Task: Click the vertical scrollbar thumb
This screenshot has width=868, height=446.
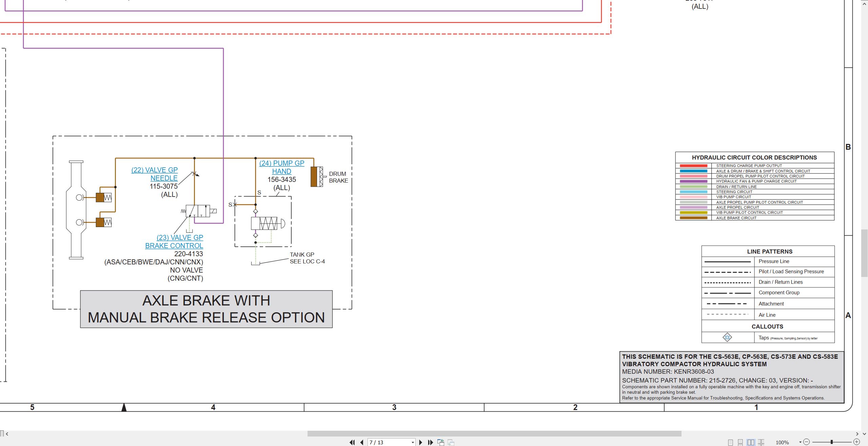Action: pos(865,253)
